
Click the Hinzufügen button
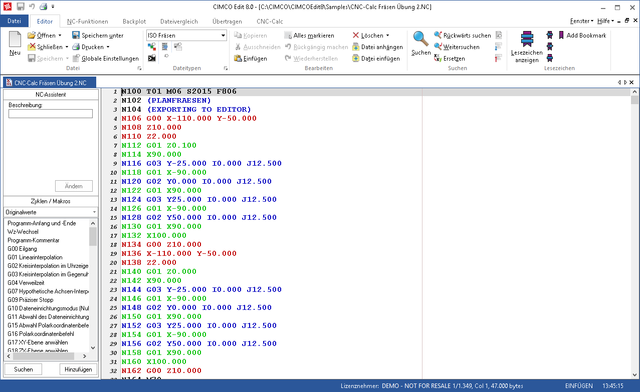pyautogui.click(x=78, y=369)
